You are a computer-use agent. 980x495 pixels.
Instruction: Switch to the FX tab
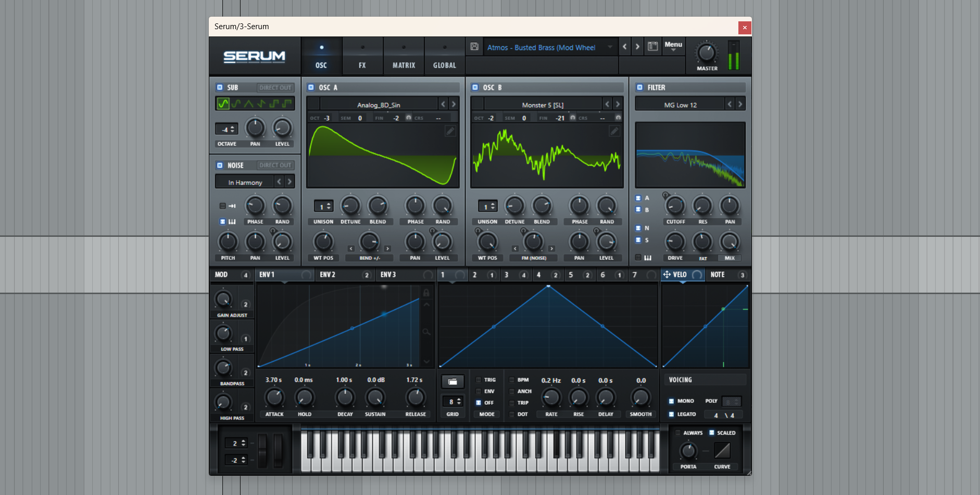(x=362, y=56)
